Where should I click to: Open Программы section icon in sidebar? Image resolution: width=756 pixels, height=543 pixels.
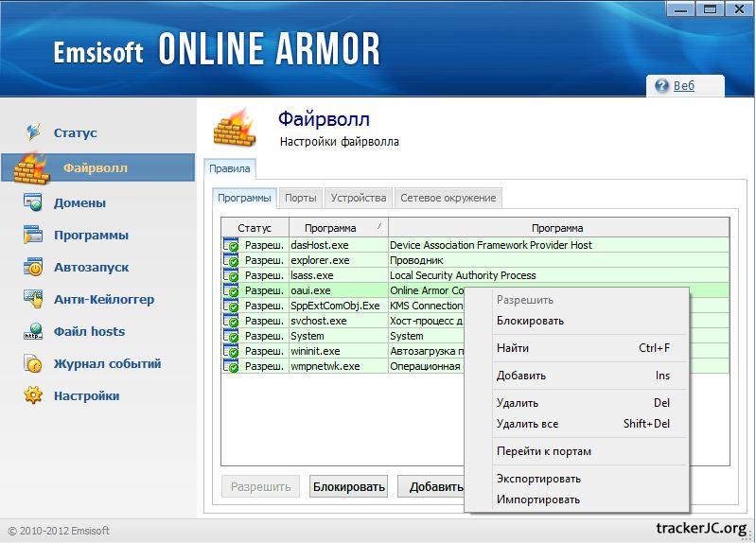pos(33,235)
